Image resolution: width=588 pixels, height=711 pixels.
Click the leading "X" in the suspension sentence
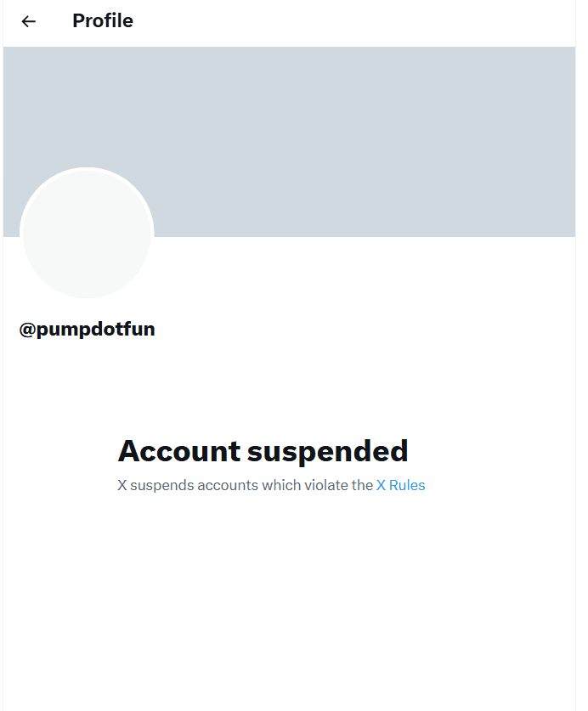[122, 486]
